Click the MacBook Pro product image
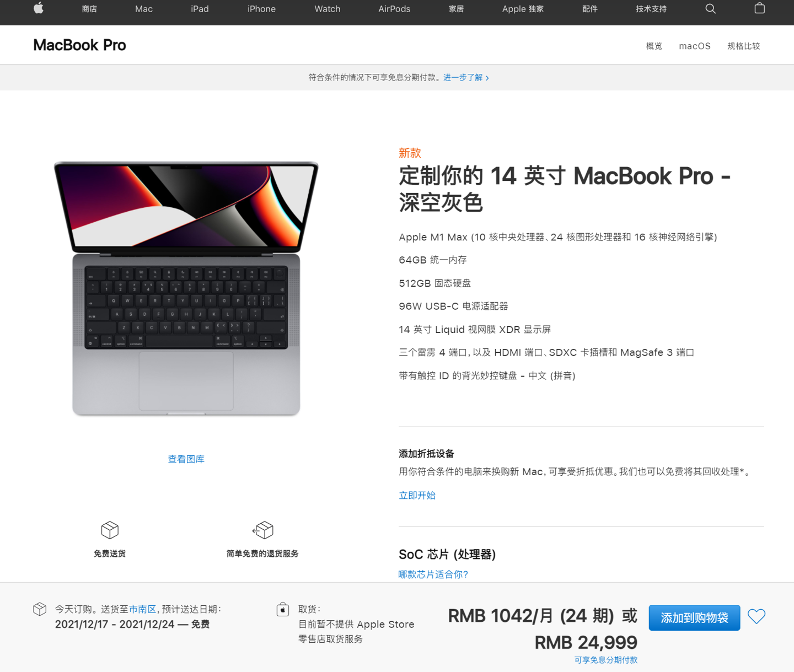 186,288
